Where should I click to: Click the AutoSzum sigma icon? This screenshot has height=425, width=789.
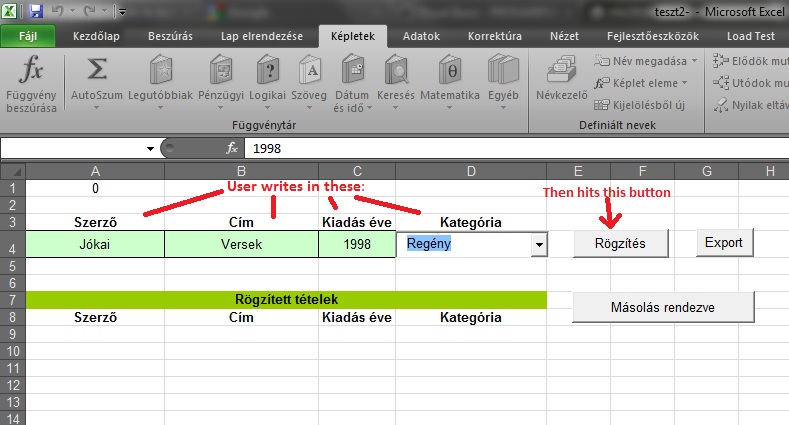point(97,69)
